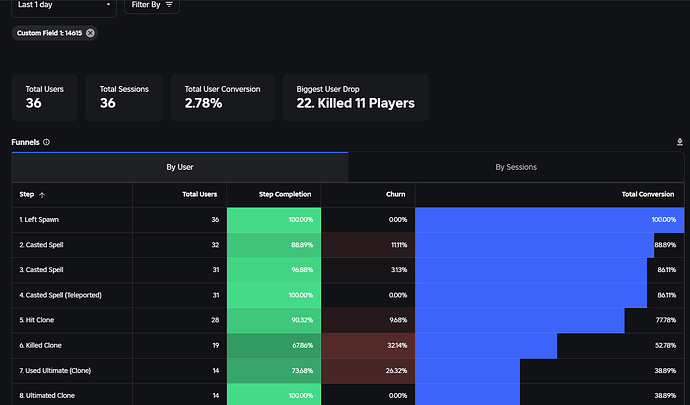This screenshot has height=405, width=690.
Task: Click the '6. Killed Clone' step row
Action: 348,346
